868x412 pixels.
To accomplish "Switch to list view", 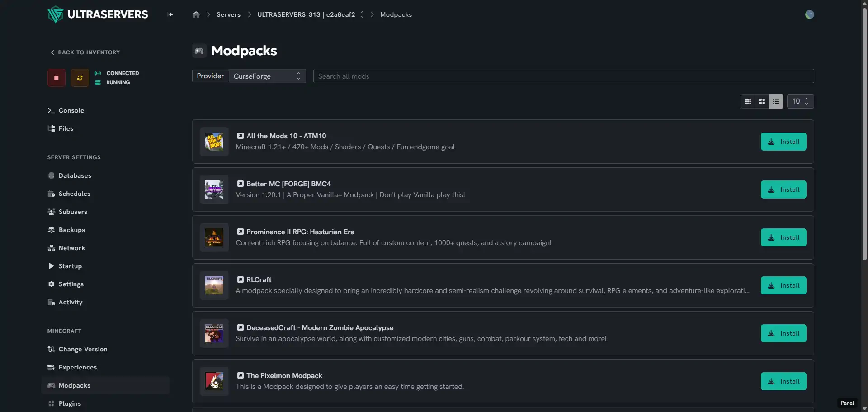I will click(x=776, y=101).
